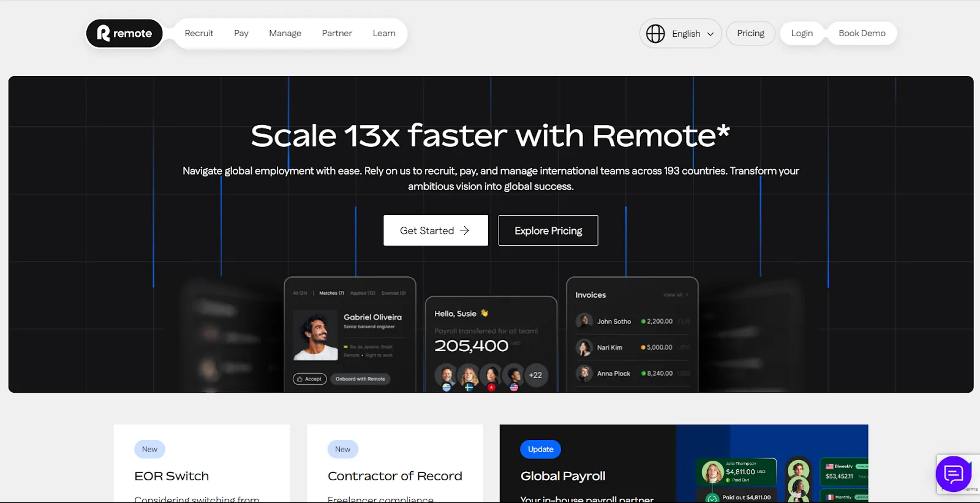
Task: Click Gabriel Oliveira's profile photo
Action: 315,335
